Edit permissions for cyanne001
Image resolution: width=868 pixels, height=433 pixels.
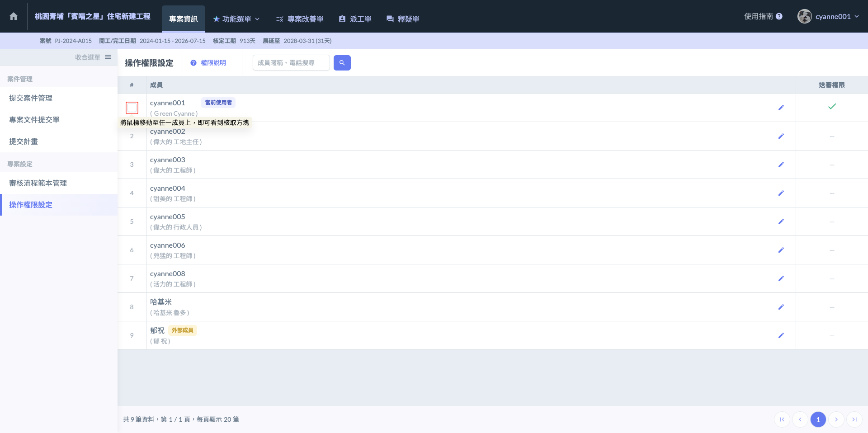[781, 108]
